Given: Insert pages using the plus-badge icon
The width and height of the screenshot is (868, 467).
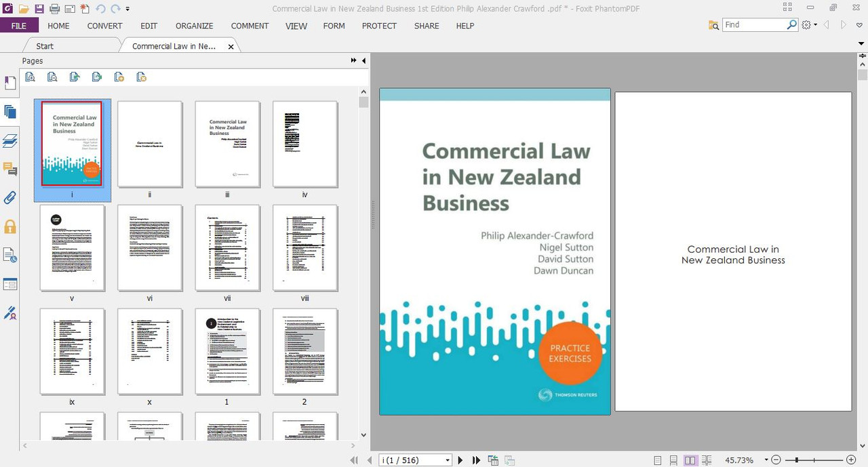Looking at the screenshot, I should tap(119, 77).
